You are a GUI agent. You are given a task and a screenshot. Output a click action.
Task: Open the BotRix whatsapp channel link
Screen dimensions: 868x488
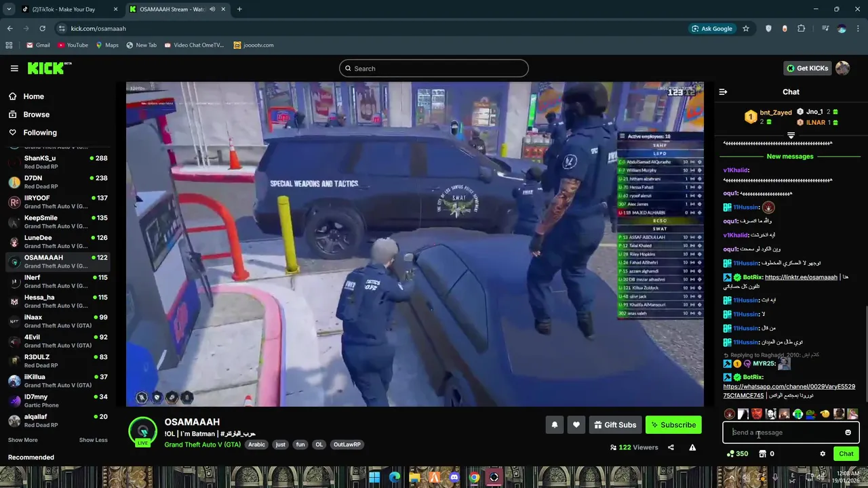[789, 391]
